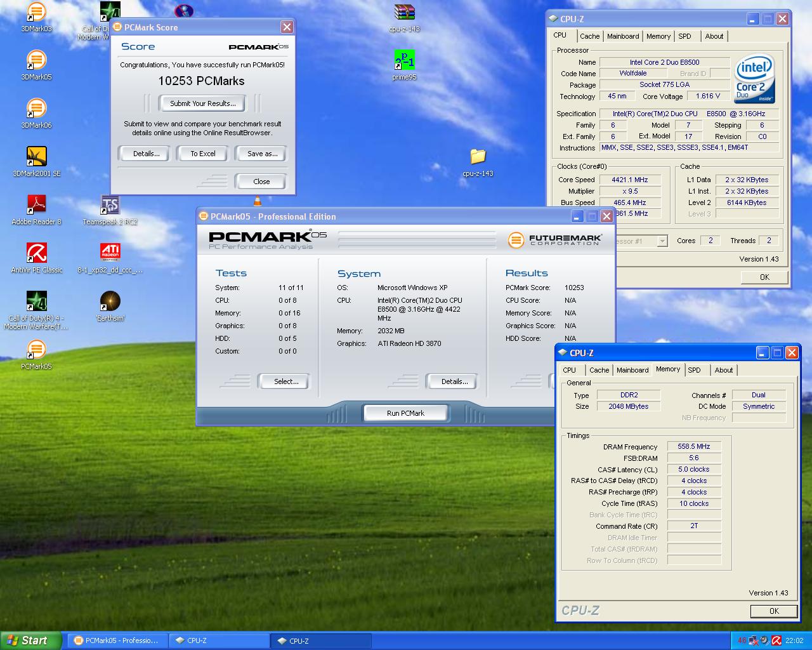Viewport: 812px width, 650px height.
Task: Click Details in the PCMark Score dialog
Action: tap(146, 154)
